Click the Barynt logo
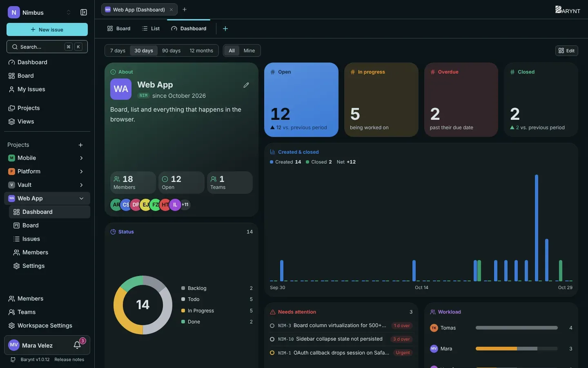This screenshot has height=368, width=588. pos(568,10)
